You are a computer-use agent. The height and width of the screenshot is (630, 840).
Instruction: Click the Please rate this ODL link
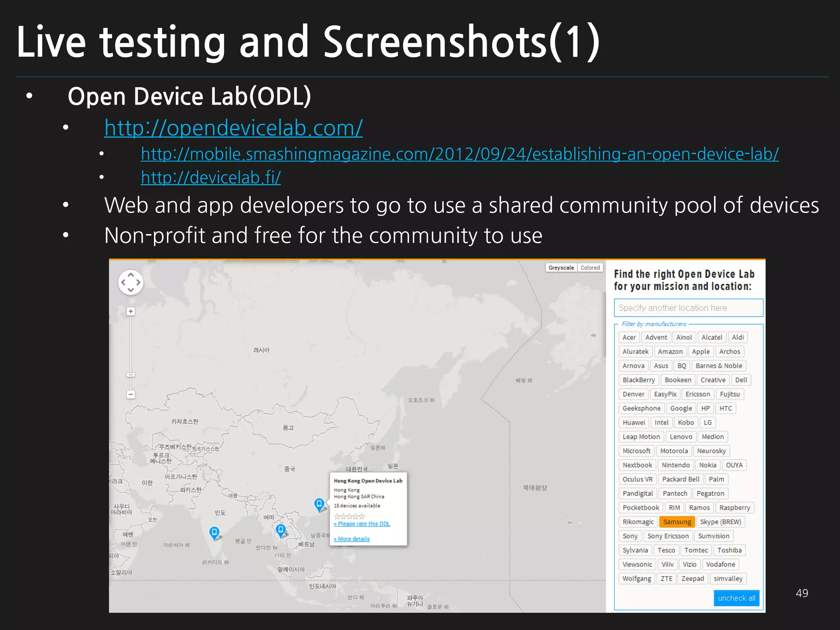click(x=362, y=524)
